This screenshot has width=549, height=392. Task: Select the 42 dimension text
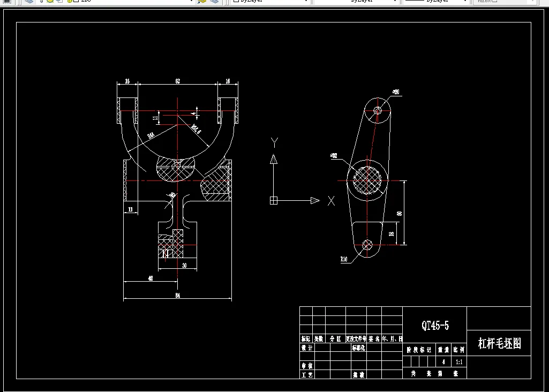[151, 278]
